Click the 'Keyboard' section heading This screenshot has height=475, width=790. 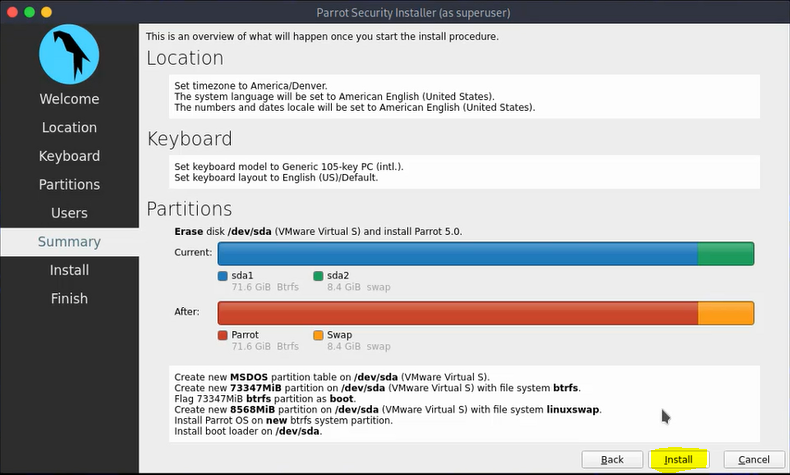(x=190, y=139)
